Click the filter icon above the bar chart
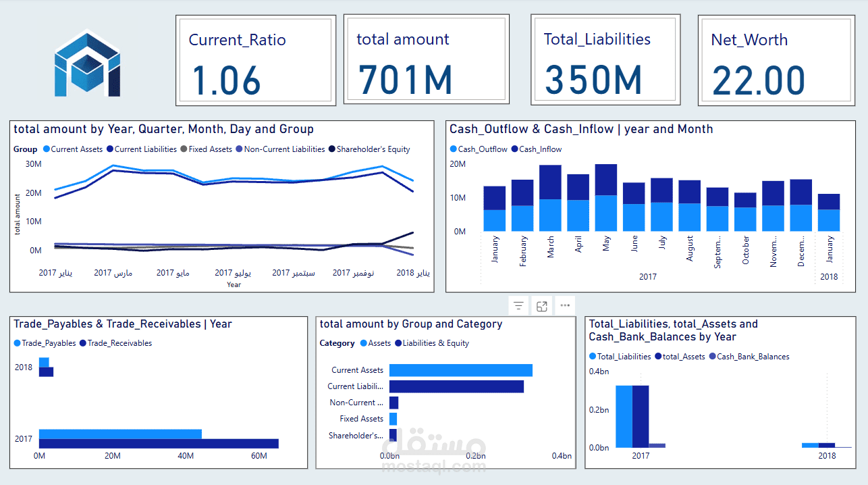This screenshot has height=485, width=868. (518, 306)
